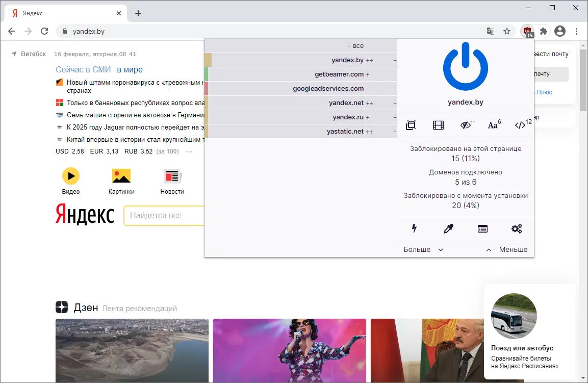Open headline Китай впервые в истории

tap(135, 140)
